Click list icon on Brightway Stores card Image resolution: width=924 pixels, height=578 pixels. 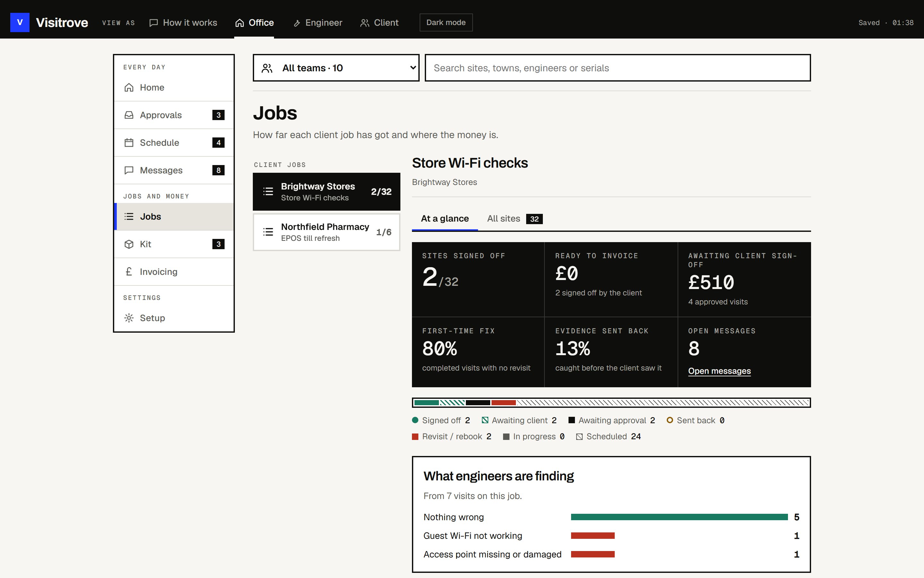268,191
